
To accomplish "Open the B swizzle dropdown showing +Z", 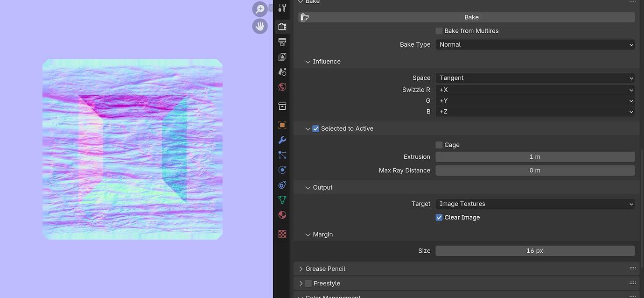I will 535,112.
